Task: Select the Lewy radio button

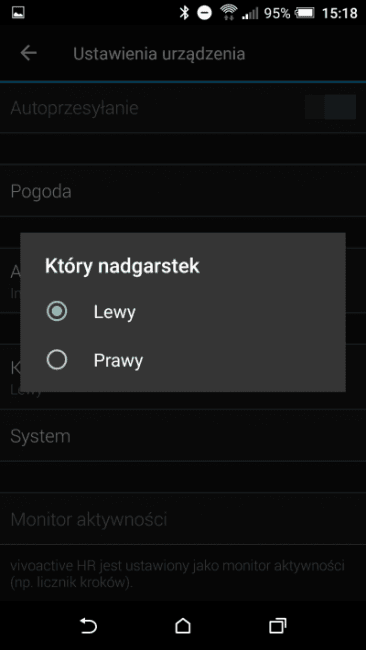Action: 57,311
